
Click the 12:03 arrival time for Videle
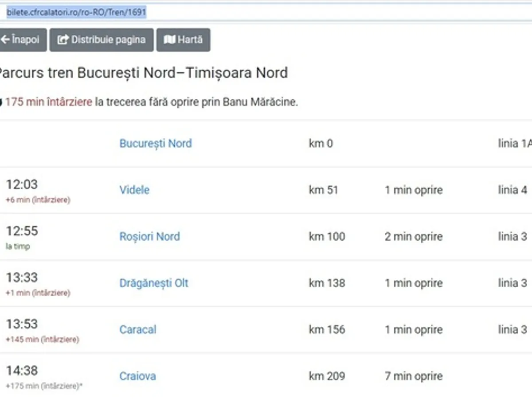[22, 184]
